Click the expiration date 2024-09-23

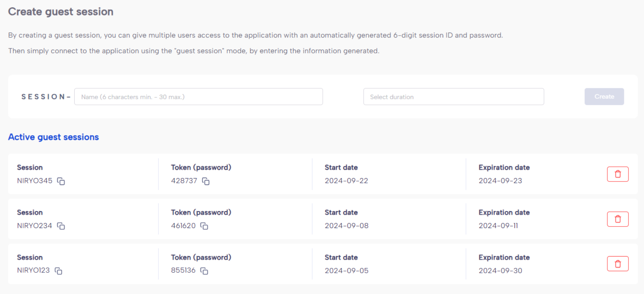point(500,181)
